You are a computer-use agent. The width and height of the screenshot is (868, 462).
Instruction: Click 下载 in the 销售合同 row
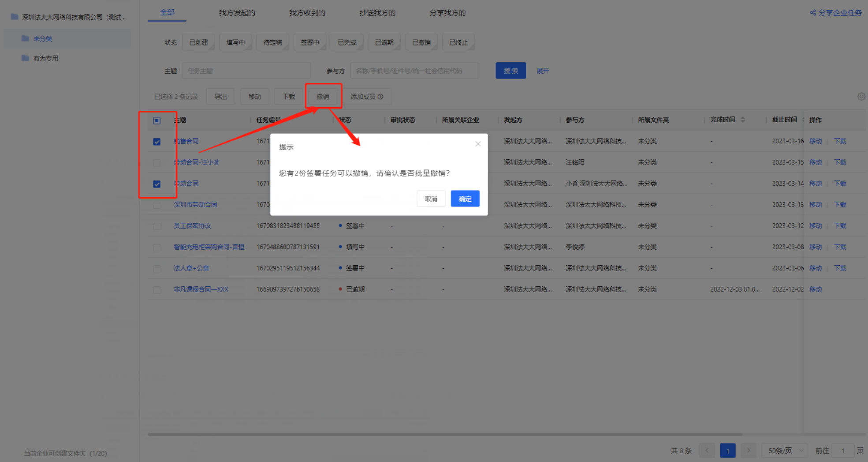click(x=840, y=141)
